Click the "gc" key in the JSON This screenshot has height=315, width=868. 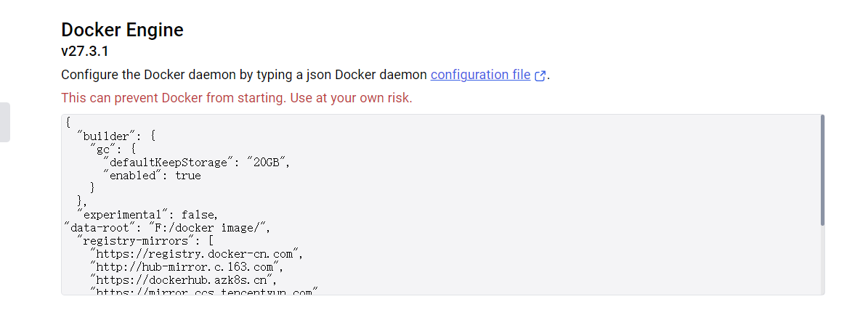[x=102, y=149]
